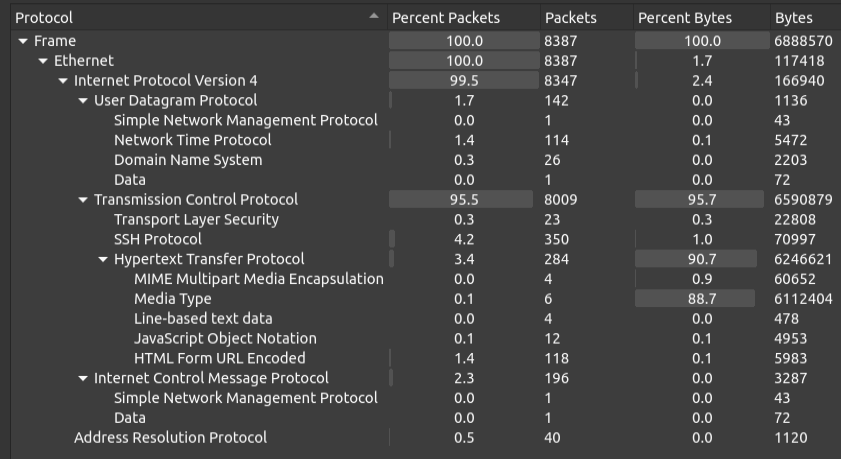Select the Network Time Protocol row
Image resolution: width=841 pixels, height=459 pixels.
point(192,140)
